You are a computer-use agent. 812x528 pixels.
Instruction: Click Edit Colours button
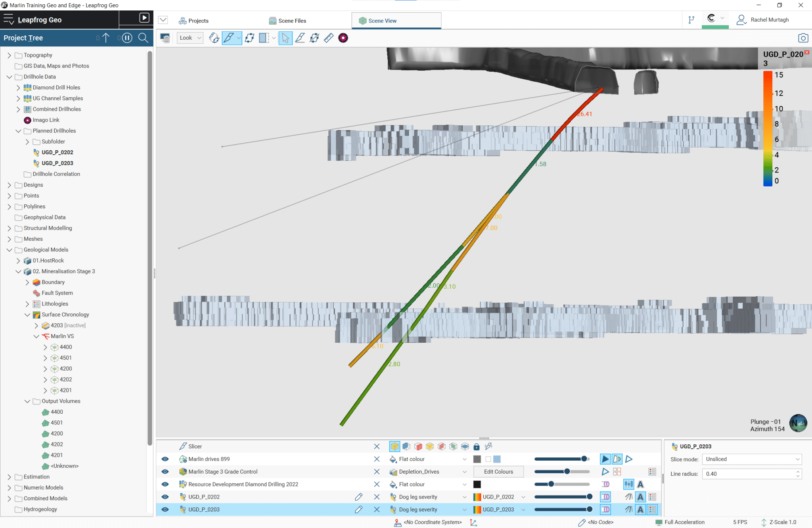[498, 472]
